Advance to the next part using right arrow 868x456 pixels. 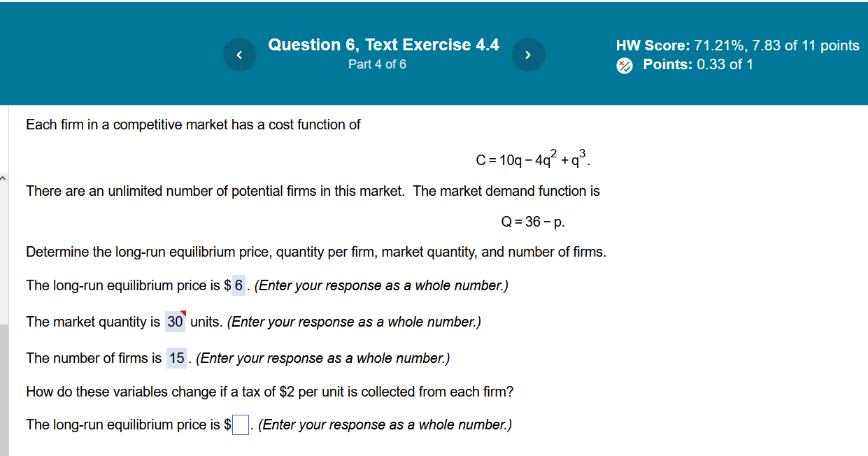[528, 55]
